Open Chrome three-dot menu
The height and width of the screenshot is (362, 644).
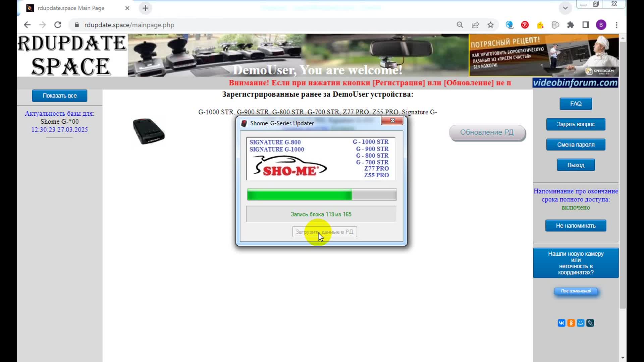point(616,25)
